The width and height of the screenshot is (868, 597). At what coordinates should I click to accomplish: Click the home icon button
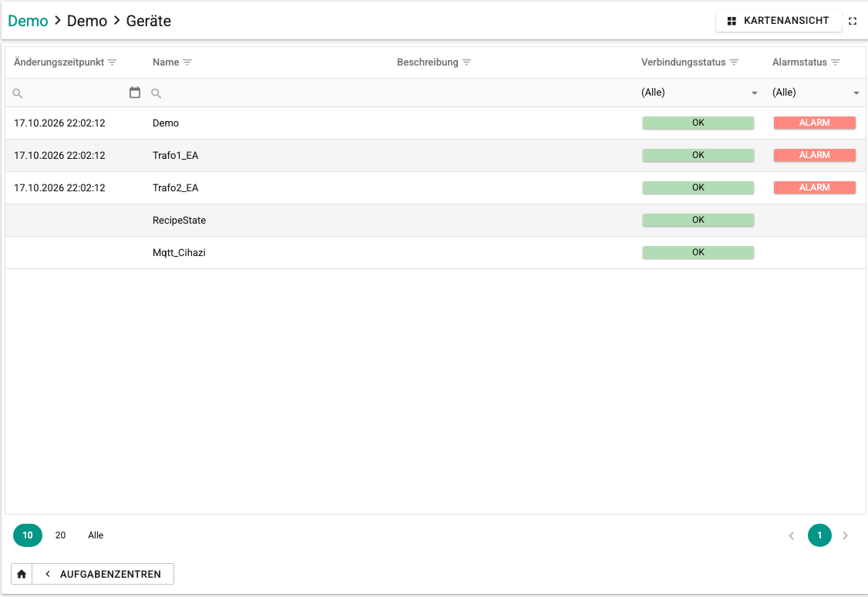tap(22, 574)
